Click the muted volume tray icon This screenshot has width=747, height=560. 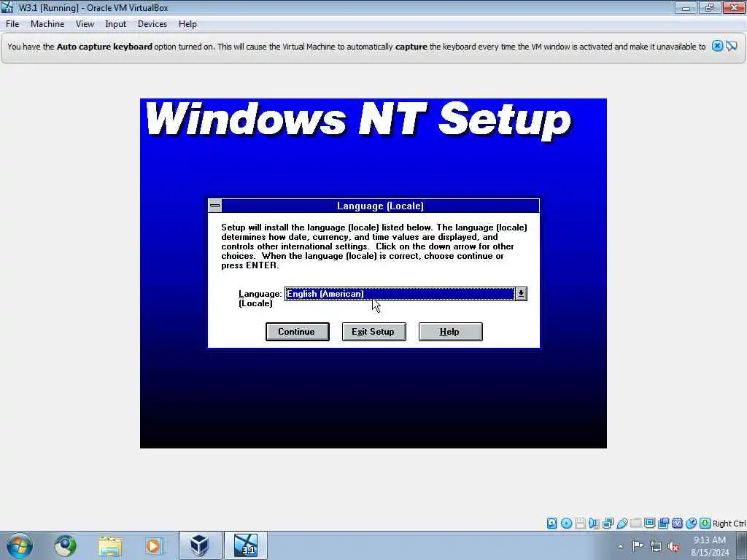point(673,546)
